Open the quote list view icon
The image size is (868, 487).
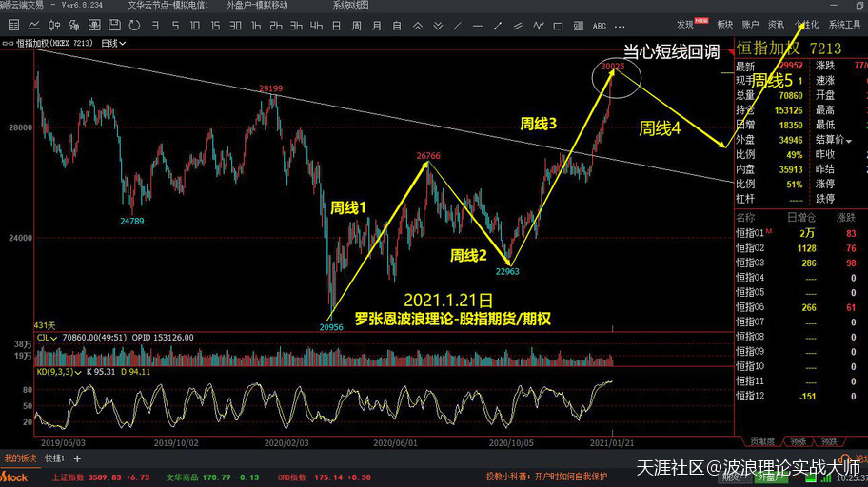[14, 26]
